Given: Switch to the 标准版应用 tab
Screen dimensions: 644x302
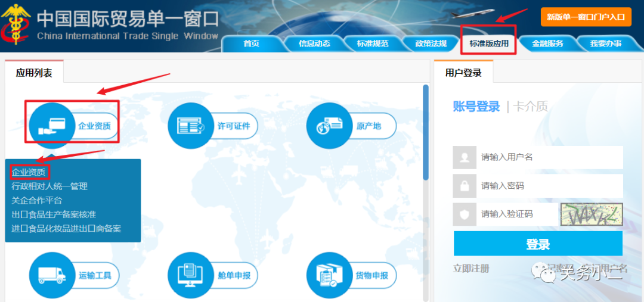Looking at the screenshot, I should (489, 43).
